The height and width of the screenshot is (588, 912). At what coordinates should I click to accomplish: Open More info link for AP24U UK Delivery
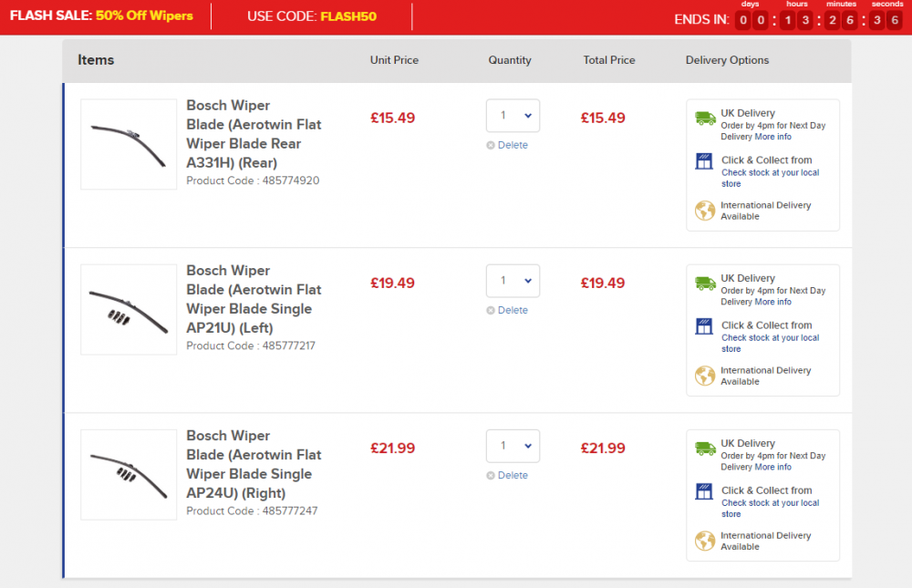click(x=773, y=467)
